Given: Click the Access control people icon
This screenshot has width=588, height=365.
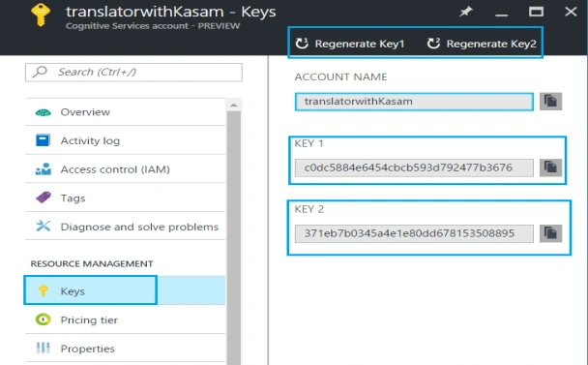Looking at the screenshot, I should (x=44, y=169).
